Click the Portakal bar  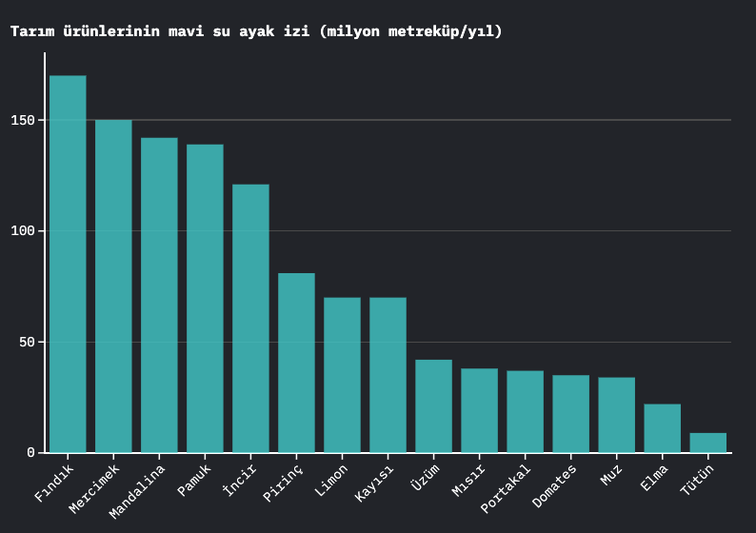coord(525,411)
